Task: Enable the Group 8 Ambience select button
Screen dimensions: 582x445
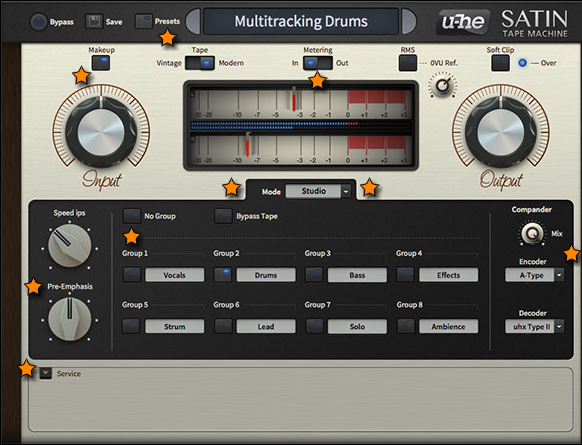Action: pyautogui.click(x=406, y=326)
